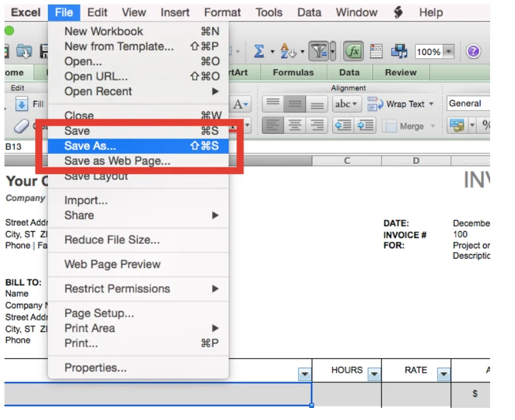The width and height of the screenshot is (515, 420).
Task: Click the AutoSum sigma icon
Action: pyautogui.click(x=259, y=52)
